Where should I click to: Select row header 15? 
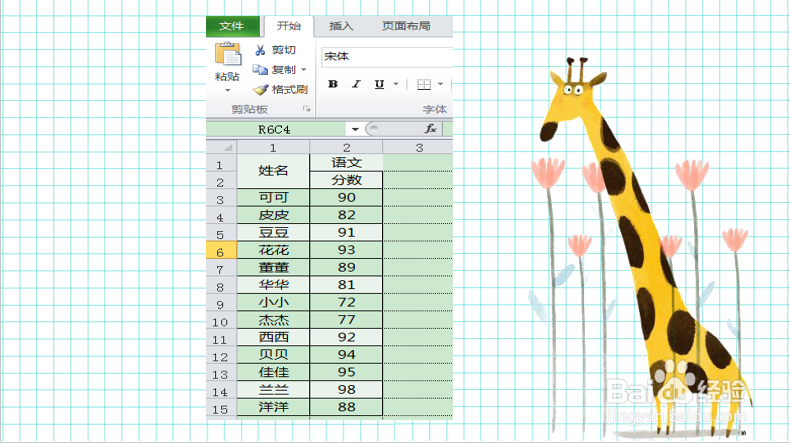[221, 408]
